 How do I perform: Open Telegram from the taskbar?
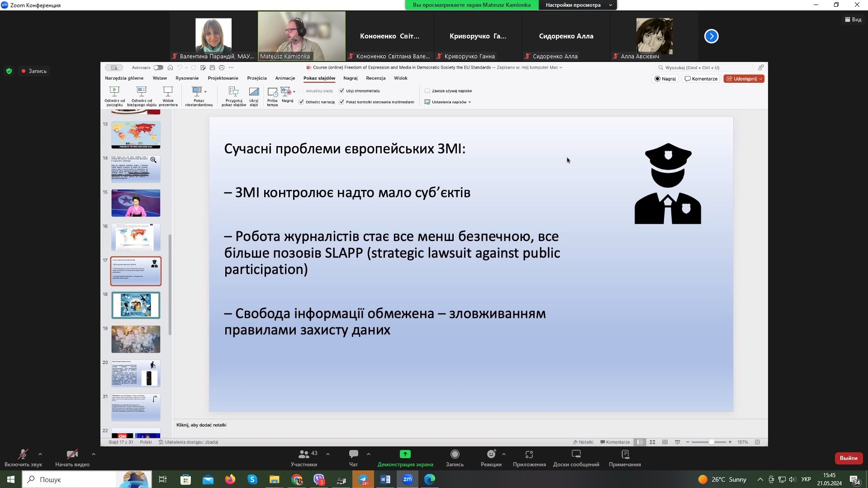coord(363,479)
